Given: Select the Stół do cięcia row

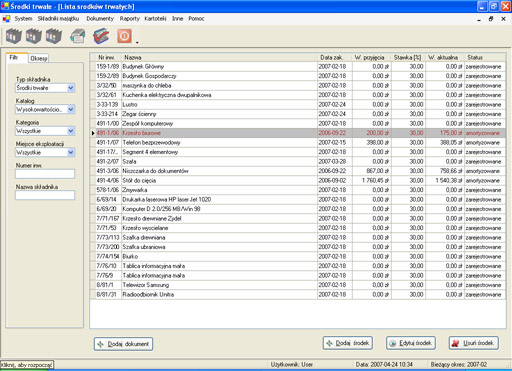Looking at the screenshot, I should [298, 181].
